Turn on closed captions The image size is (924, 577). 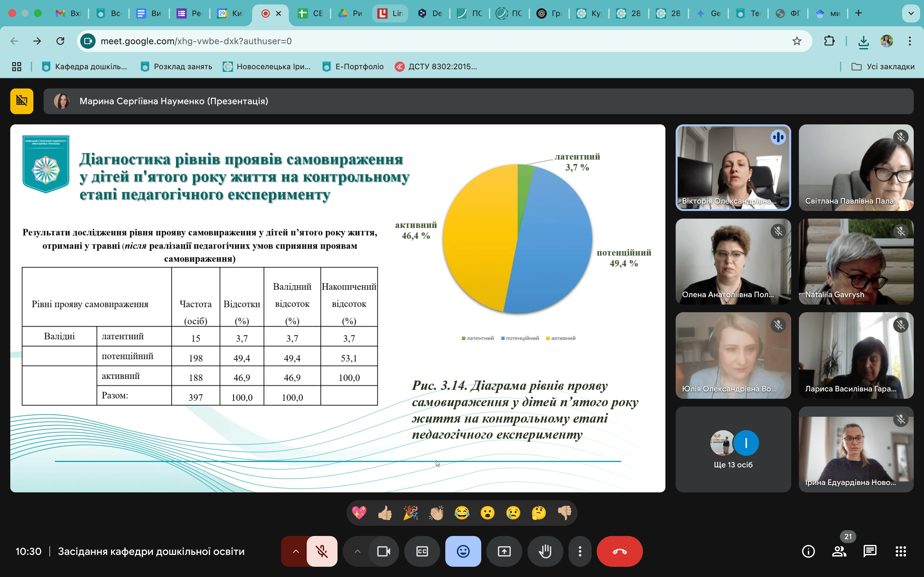tap(422, 551)
